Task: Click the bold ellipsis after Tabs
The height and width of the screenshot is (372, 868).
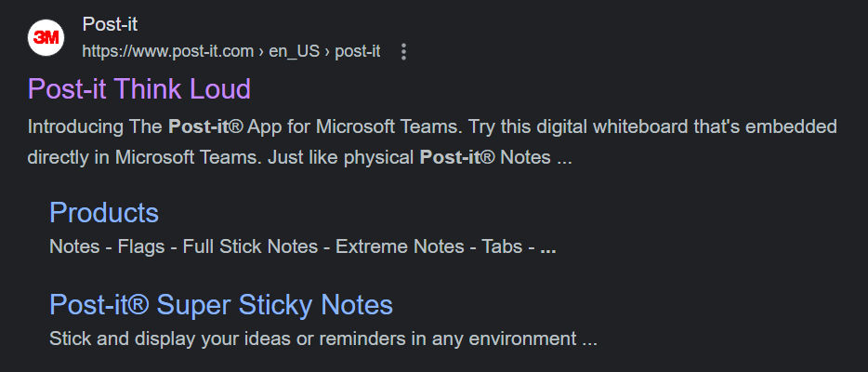Action: pos(547,247)
